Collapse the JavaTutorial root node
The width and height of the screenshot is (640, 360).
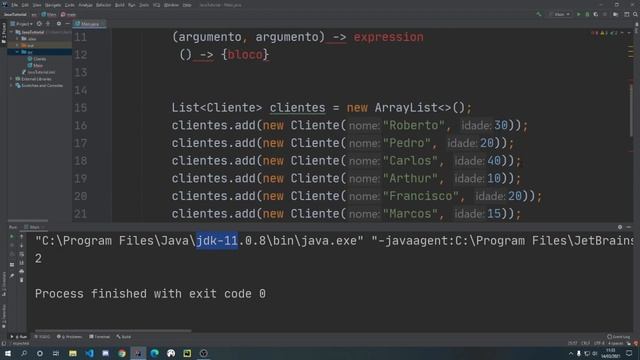(12, 32)
